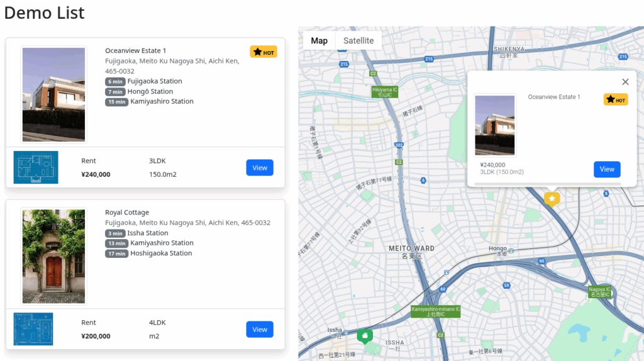Switch to Satellite map view
The width and height of the screenshot is (644, 361).
[358, 41]
